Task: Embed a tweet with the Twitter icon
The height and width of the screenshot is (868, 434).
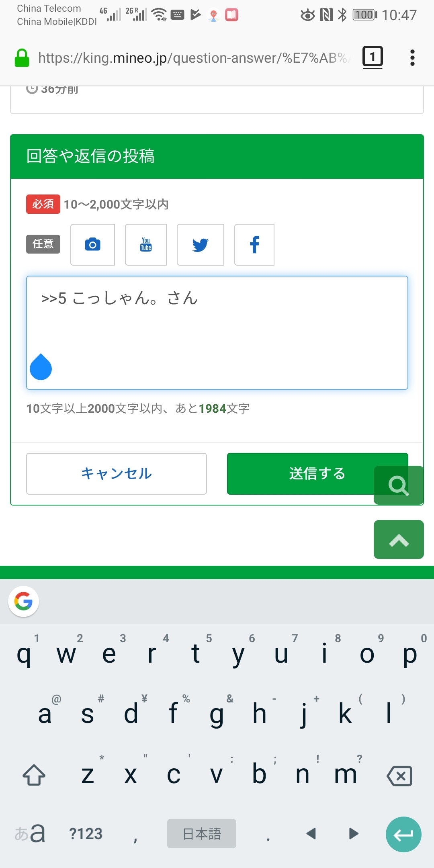Action: coord(200,245)
